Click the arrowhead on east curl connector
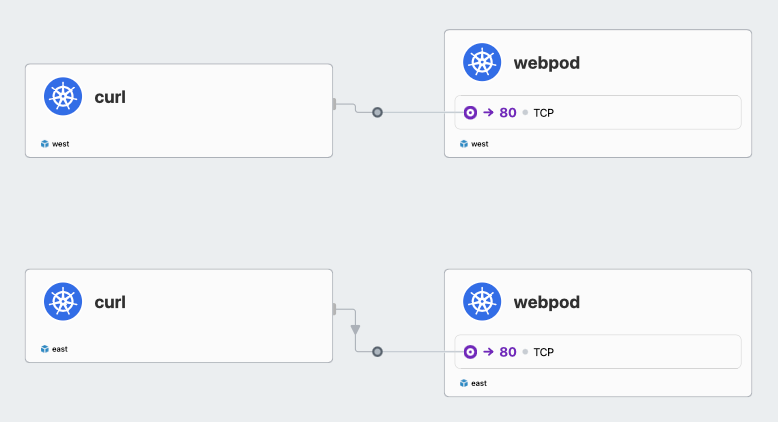This screenshot has height=422, width=778. tap(356, 330)
